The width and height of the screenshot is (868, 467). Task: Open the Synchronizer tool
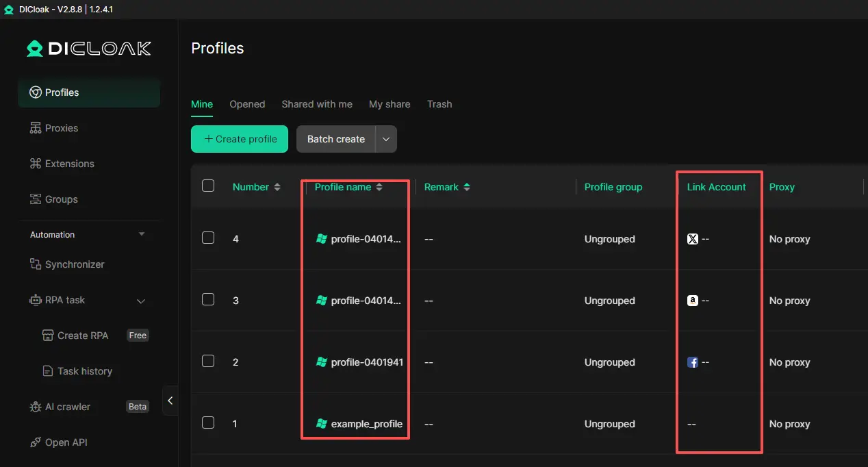point(75,264)
